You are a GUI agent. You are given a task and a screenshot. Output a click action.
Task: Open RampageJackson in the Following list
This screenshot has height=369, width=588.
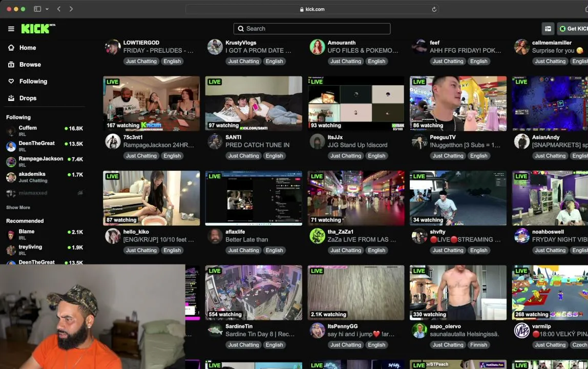pyautogui.click(x=44, y=162)
